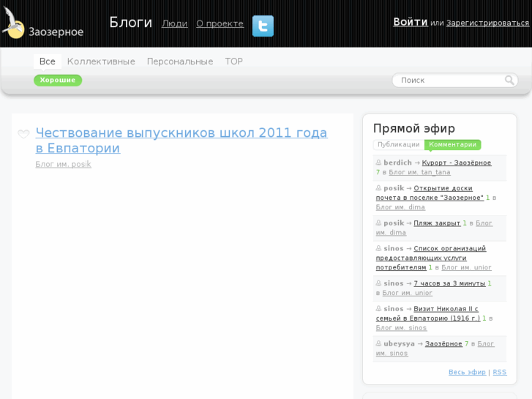Viewport: 532px width, 399px height.
Task: Click Зарегистрироваться link
Action: pos(487,23)
